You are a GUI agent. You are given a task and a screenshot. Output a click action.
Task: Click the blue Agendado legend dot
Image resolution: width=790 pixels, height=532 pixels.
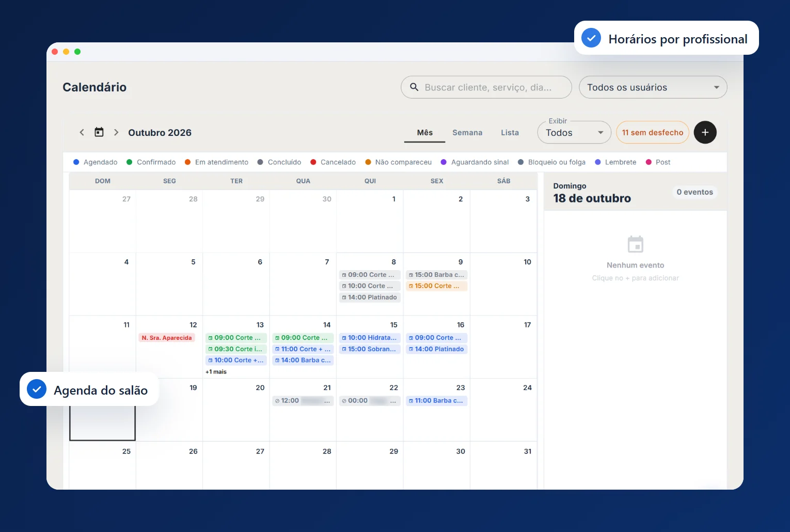click(76, 162)
